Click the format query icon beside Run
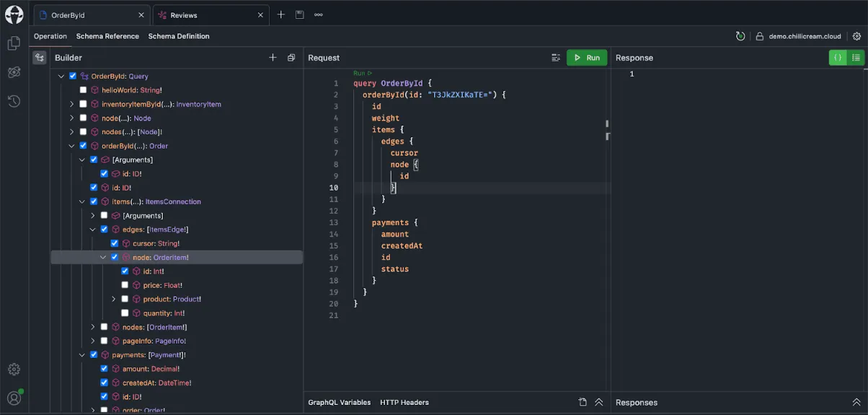The height and width of the screenshot is (415, 868). pos(556,58)
